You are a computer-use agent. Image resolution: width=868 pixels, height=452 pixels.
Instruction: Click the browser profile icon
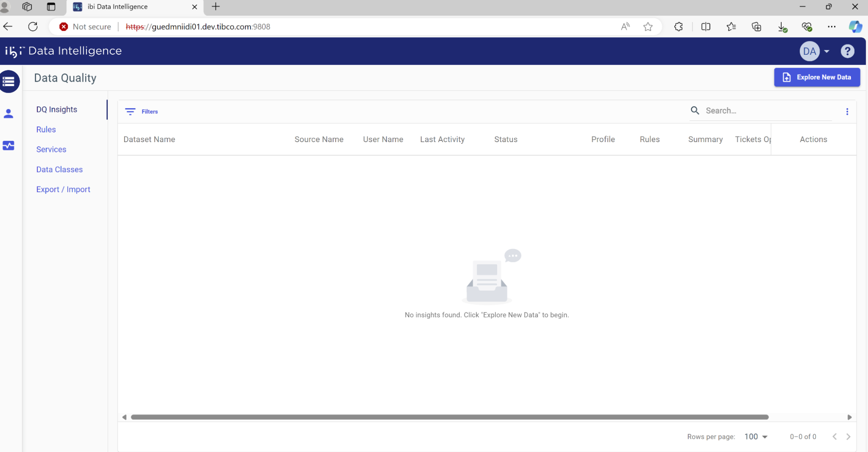point(5,7)
